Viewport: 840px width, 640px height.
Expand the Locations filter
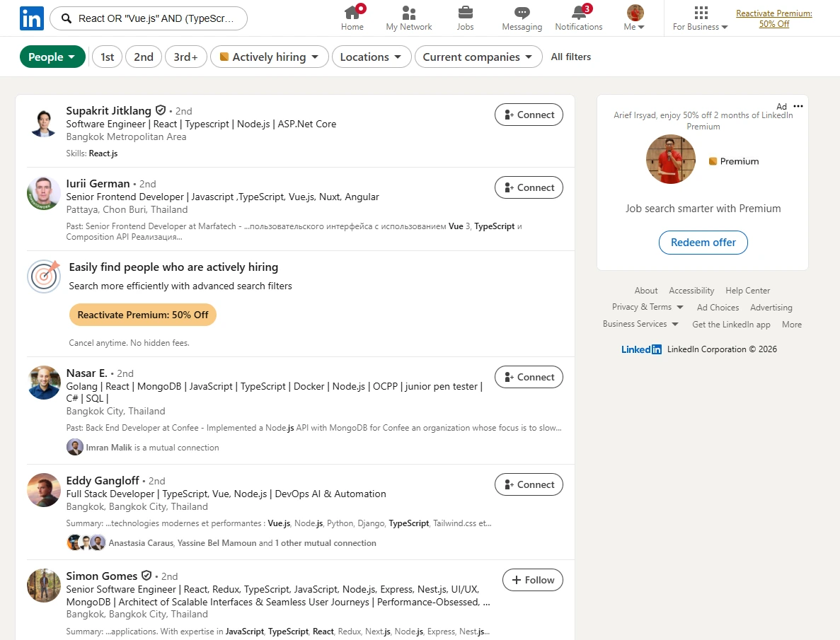click(x=372, y=57)
